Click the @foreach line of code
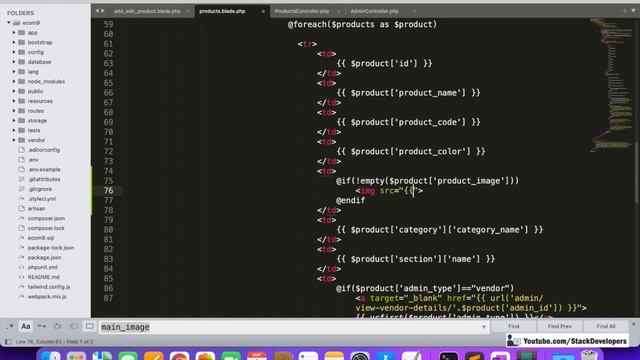This screenshot has width=640, height=360. pos(362,24)
